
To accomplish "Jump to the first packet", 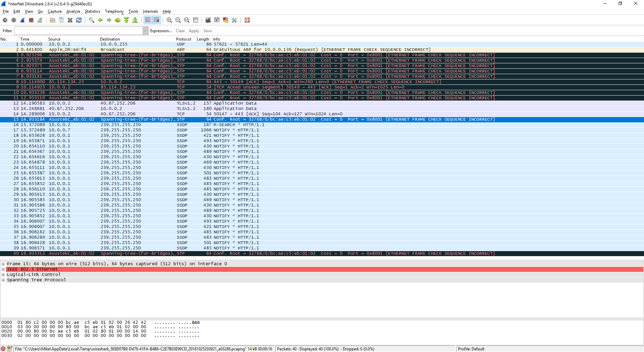I will point(126,20).
